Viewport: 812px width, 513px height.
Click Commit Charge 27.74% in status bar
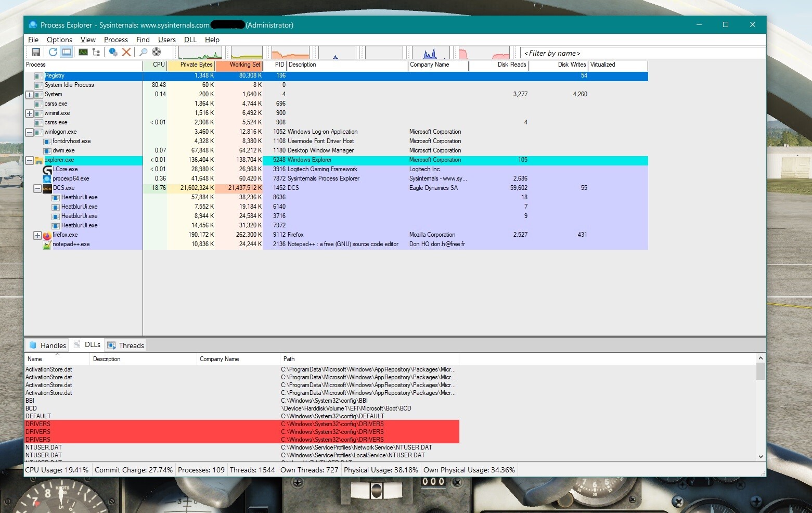pyautogui.click(x=134, y=470)
